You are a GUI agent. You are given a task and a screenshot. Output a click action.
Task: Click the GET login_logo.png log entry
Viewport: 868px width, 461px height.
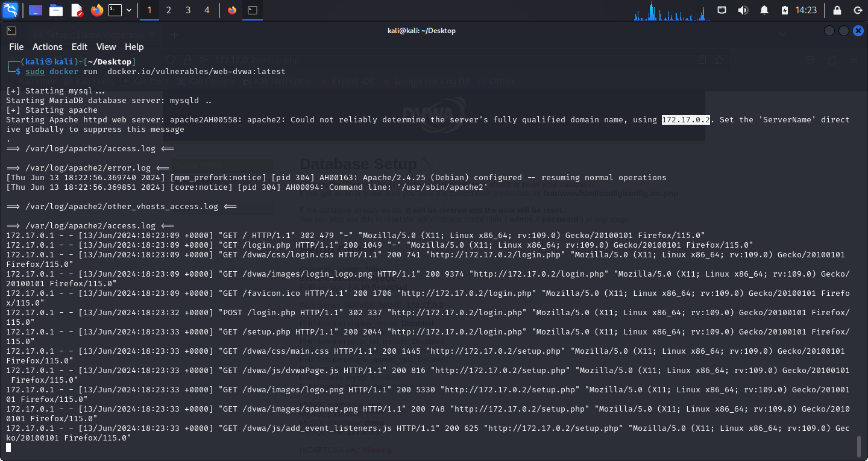(428, 278)
